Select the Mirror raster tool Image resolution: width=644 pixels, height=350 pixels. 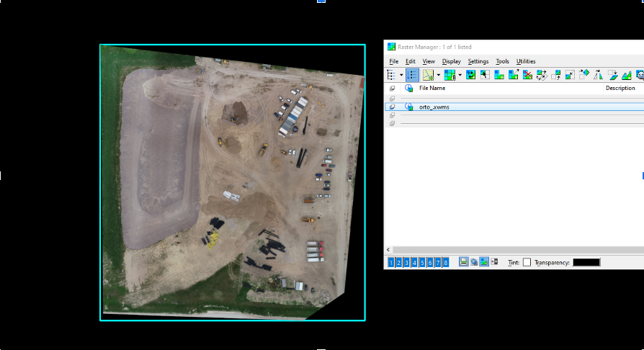tap(598, 75)
